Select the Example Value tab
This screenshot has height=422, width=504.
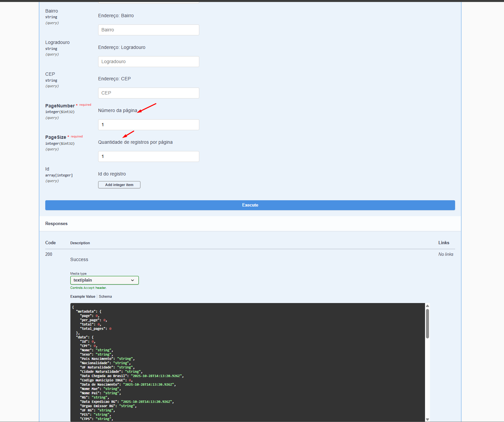[83, 296]
